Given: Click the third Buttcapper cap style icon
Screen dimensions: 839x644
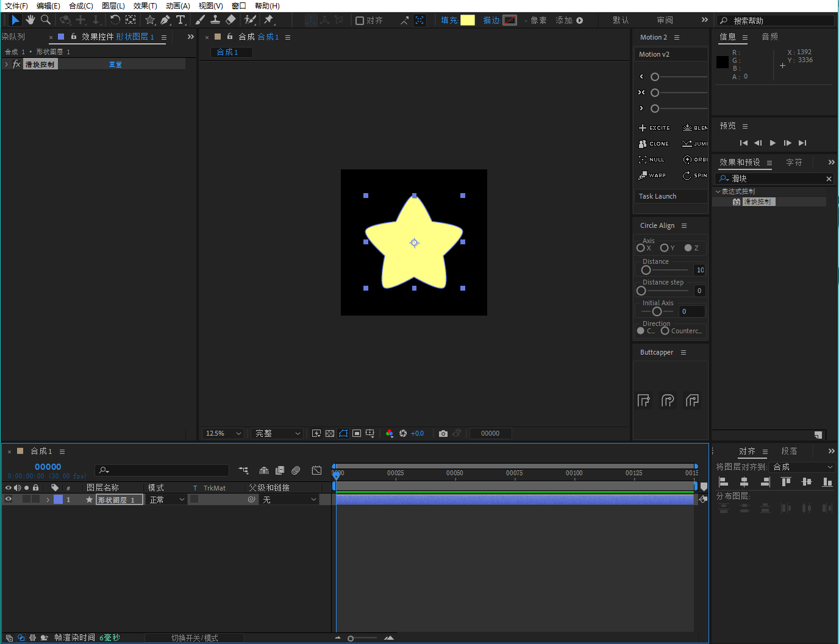Looking at the screenshot, I should point(692,400).
